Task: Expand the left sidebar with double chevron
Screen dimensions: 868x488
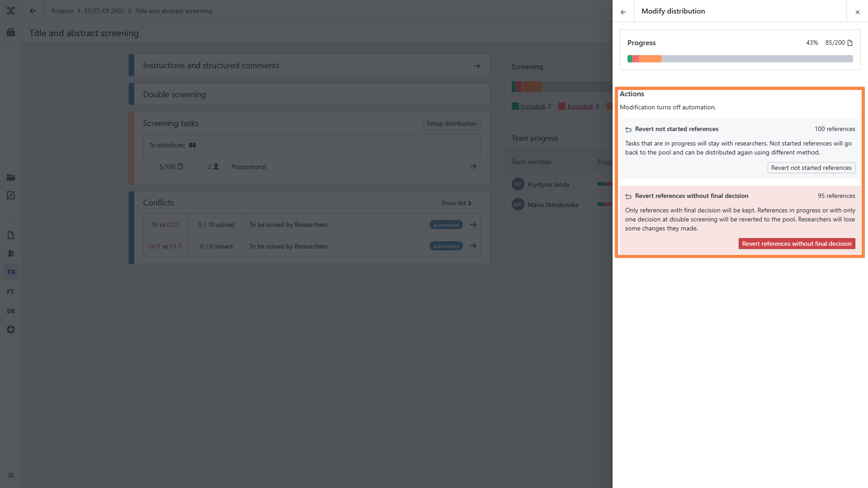Action: 11,475
